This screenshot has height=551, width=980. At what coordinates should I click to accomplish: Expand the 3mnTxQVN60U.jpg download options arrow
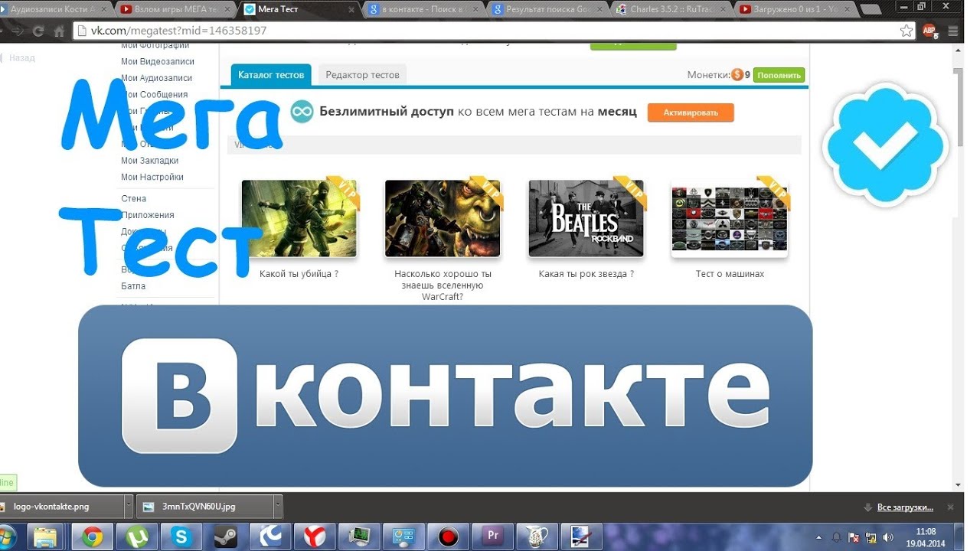tap(278, 507)
